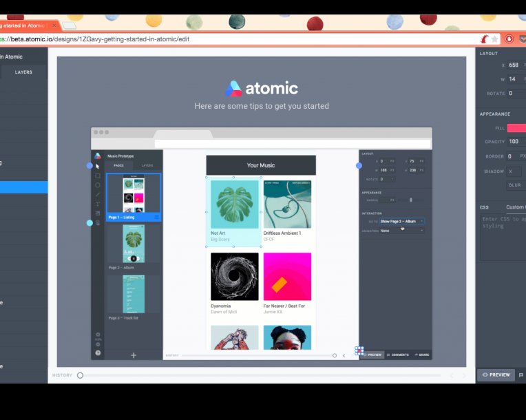Click the small Atomic logo in the illustration

coord(98,156)
